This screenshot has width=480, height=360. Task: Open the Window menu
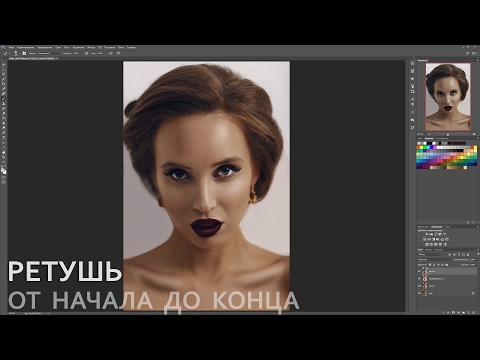121,47
